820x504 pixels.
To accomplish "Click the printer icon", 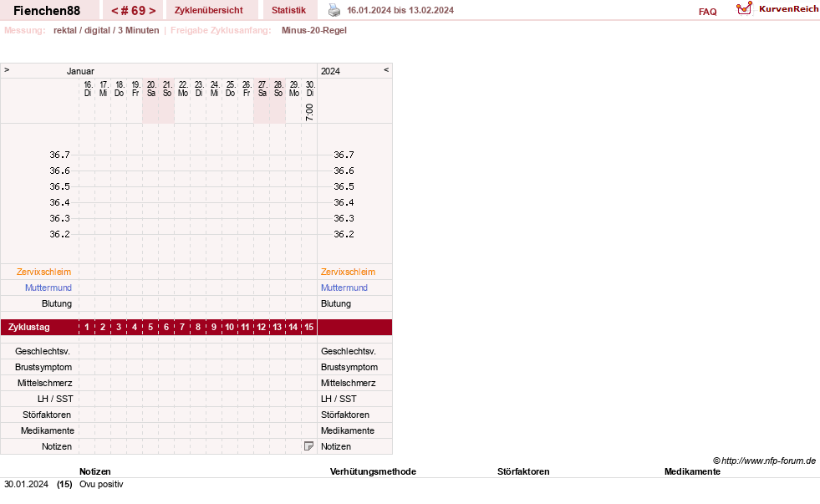I will [x=334, y=10].
